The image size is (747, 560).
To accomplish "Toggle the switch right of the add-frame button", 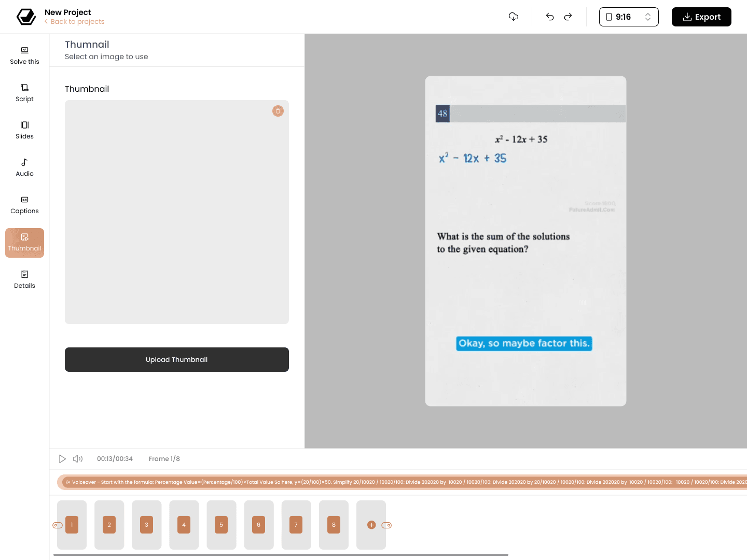I will tap(386, 525).
